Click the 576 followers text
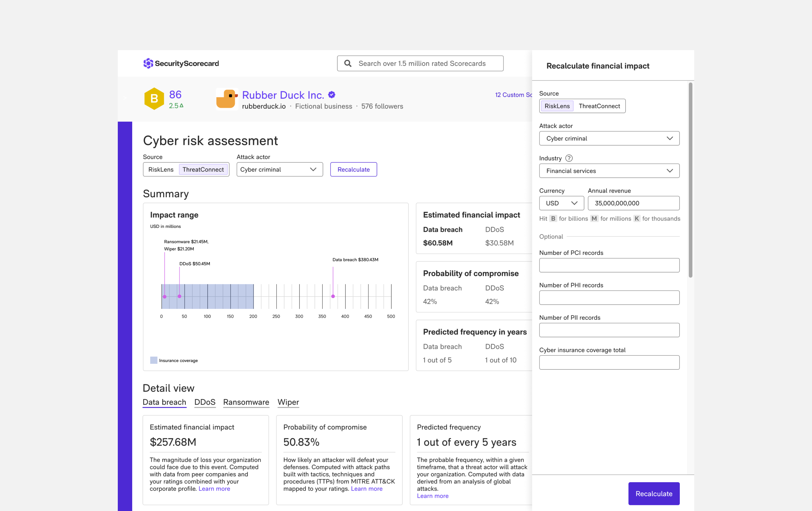Screen dimensions: 812x511 click(382, 106)
